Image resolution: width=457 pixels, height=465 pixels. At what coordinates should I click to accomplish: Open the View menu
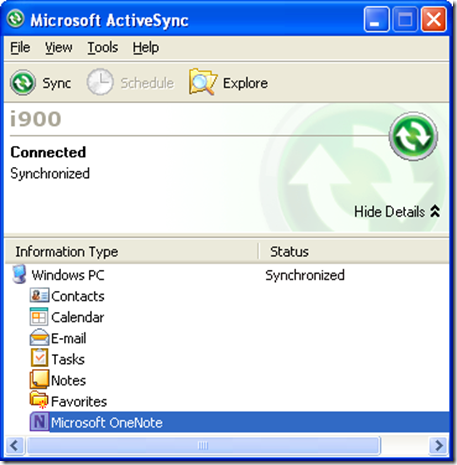click(x=59, y=48)
